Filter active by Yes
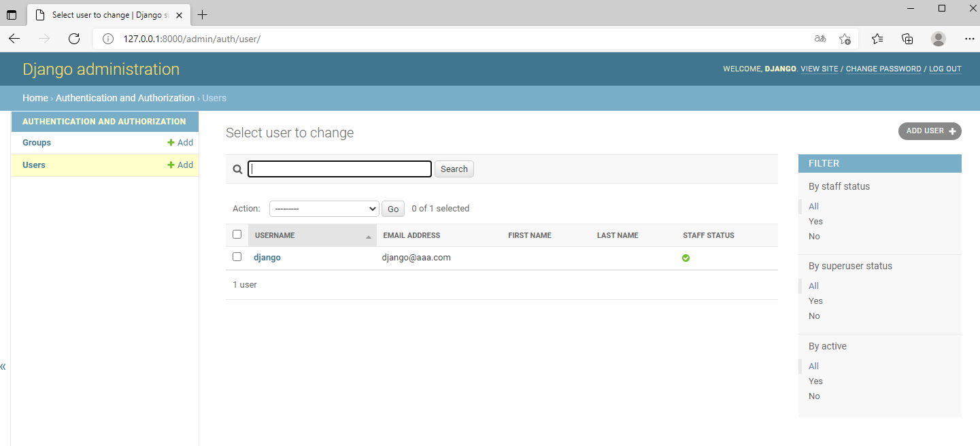Viewport: 980px width, 446px height. tap(815, 381)
